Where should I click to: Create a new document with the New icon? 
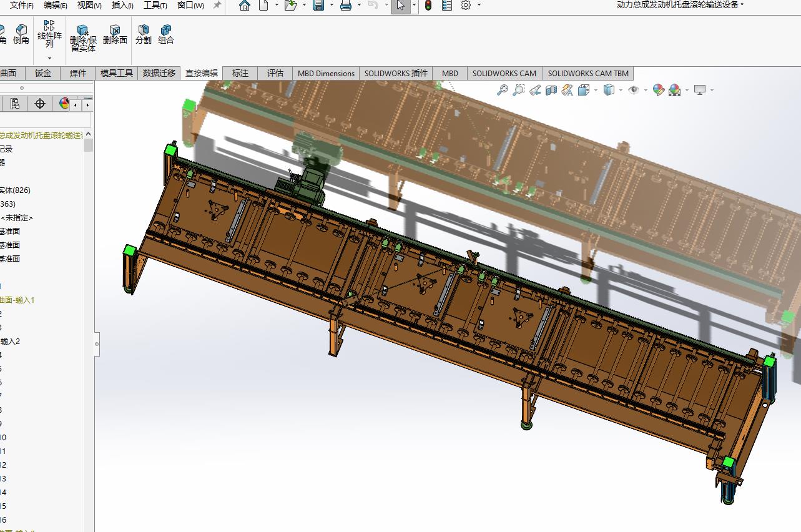pos(263,6)
